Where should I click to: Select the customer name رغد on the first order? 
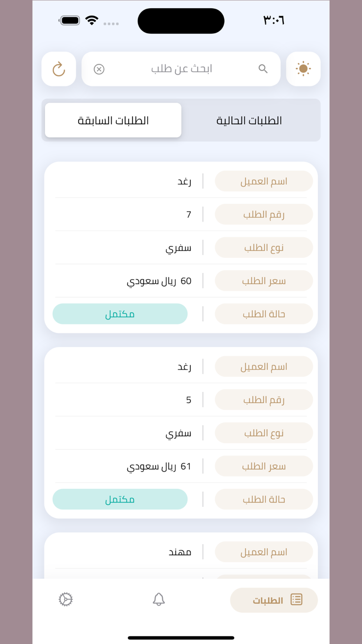pos(184,181)
